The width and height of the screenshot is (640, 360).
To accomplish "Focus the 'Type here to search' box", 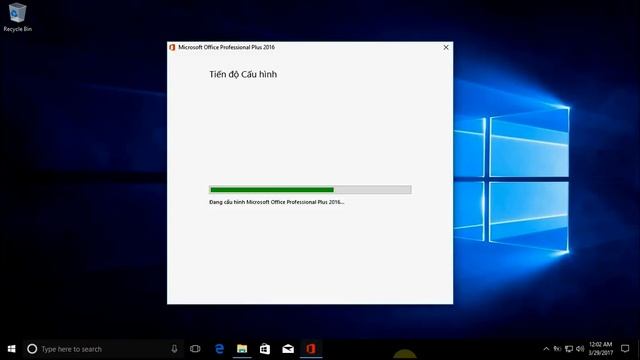I will pyautogui.click(x=103, y=349).
